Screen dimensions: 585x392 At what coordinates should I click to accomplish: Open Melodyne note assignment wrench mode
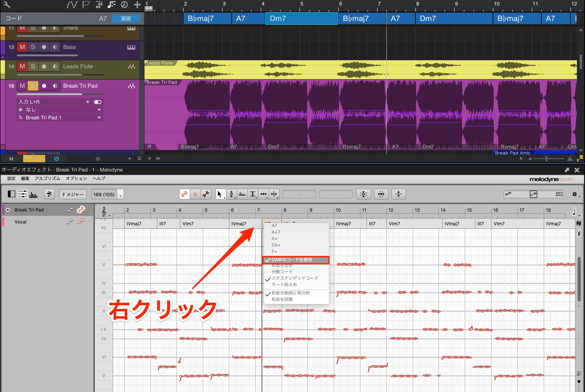tap(206, 194)
